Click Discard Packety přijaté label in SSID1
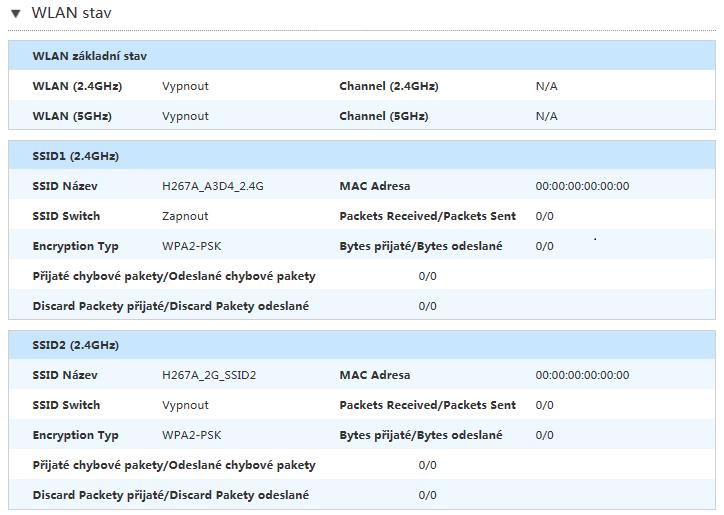724x515 pixels. coord(171,306)
